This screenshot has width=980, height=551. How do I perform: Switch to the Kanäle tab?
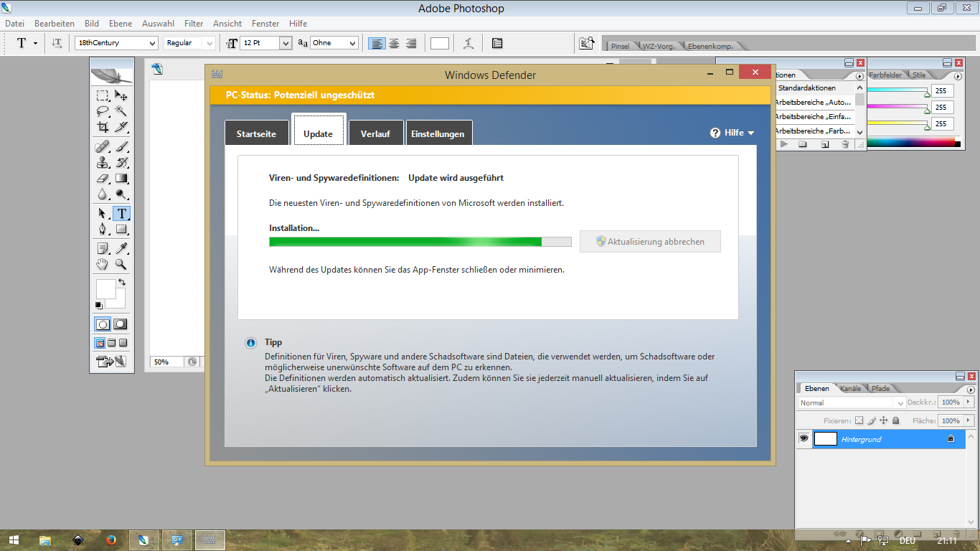coord(850,388)
